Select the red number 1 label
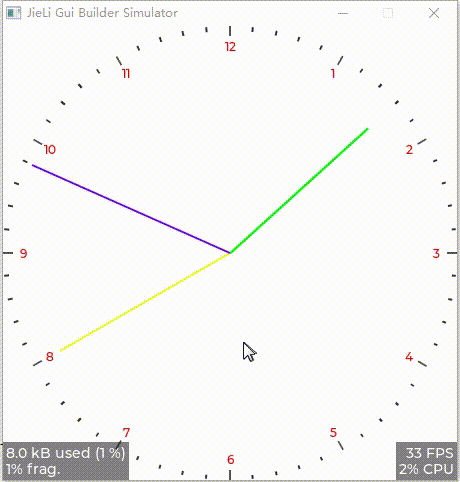The image size is (460, 482). click(333, 74)
